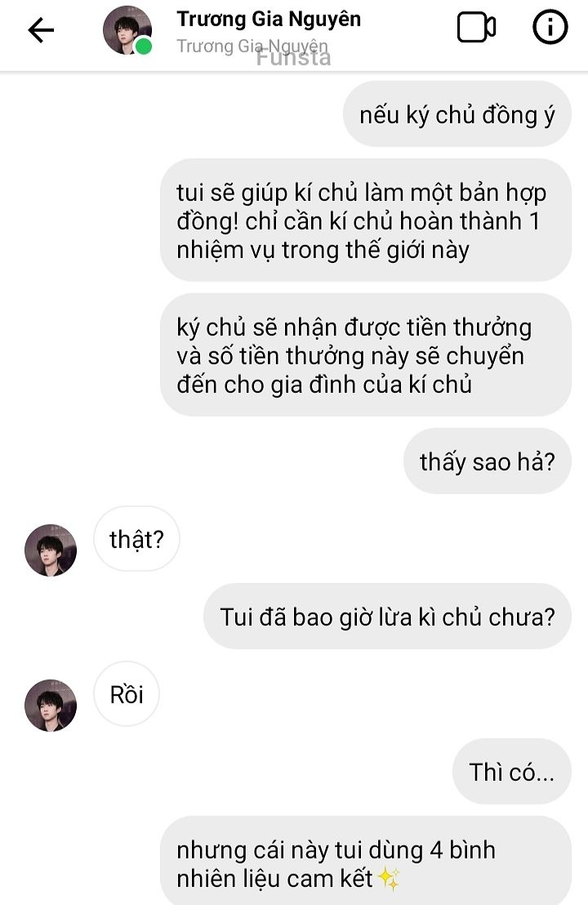588x905 pixels.
Task: Select the '4 bình nhiên liệu cam kết' message
Action: point(366,861)
